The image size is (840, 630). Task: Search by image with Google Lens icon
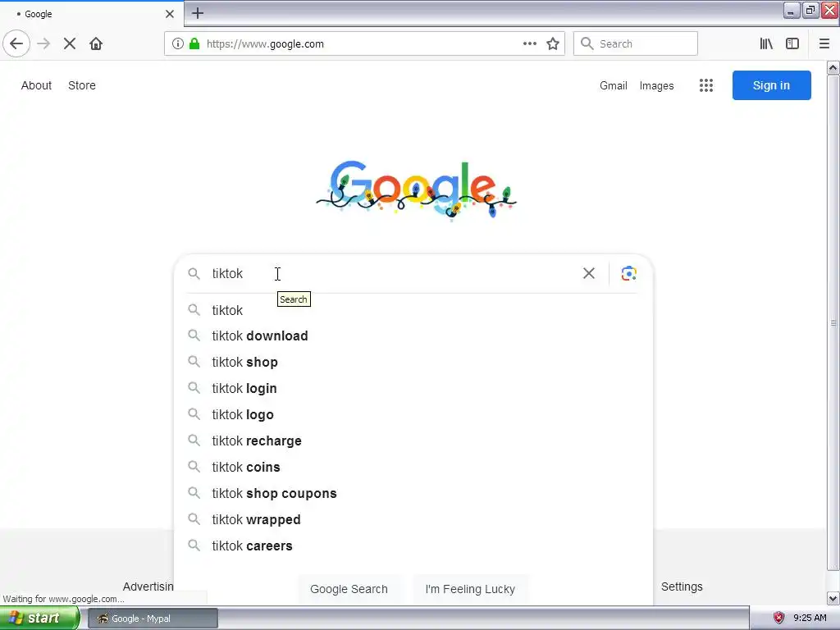tap(628, 273)
